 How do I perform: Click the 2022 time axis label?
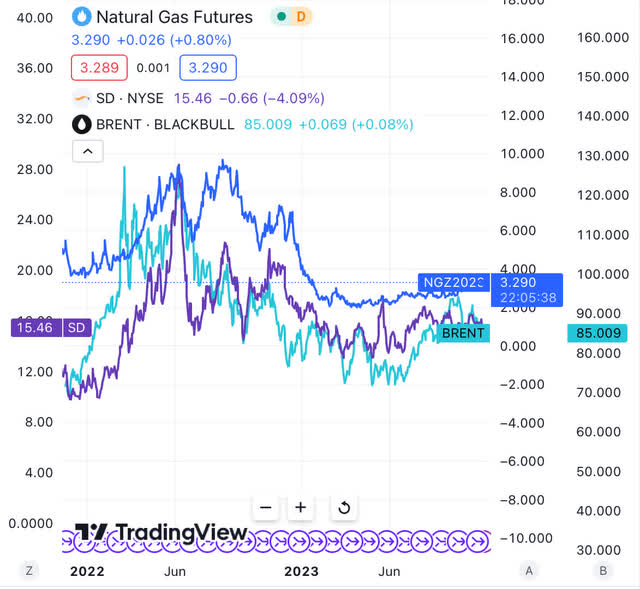tap(87, 571)
